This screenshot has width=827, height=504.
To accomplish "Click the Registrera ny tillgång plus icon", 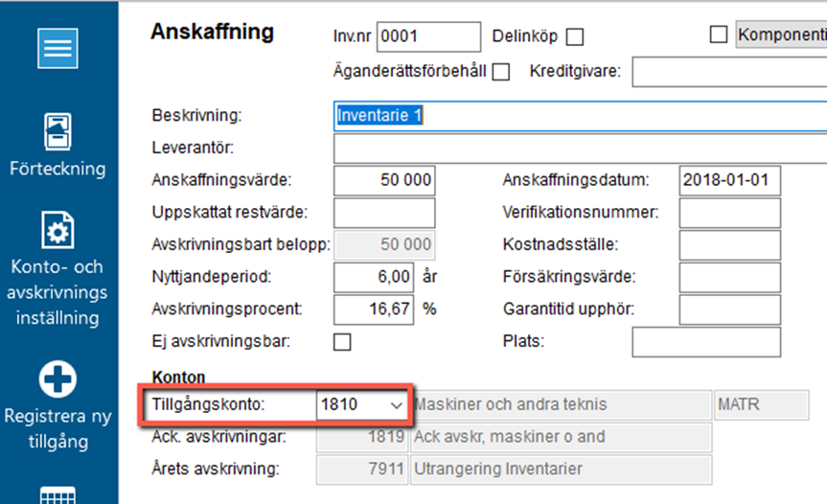I will (x=57, y=379).
